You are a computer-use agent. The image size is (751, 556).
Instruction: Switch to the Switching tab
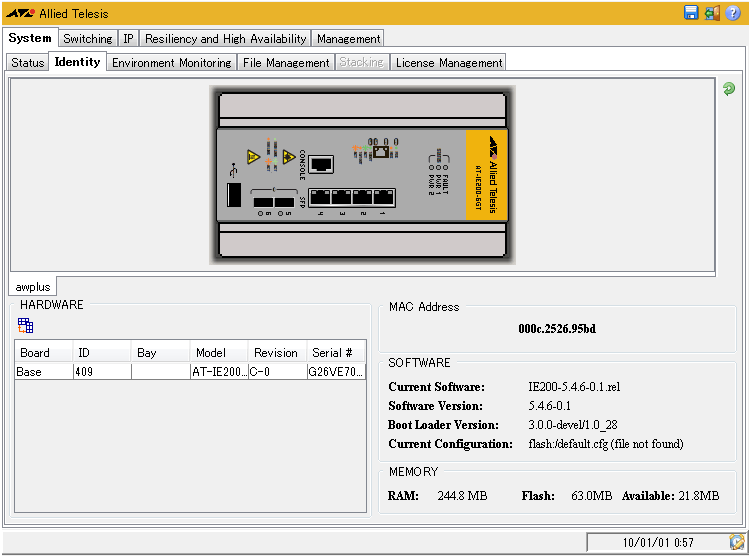(x=88, y=39)
